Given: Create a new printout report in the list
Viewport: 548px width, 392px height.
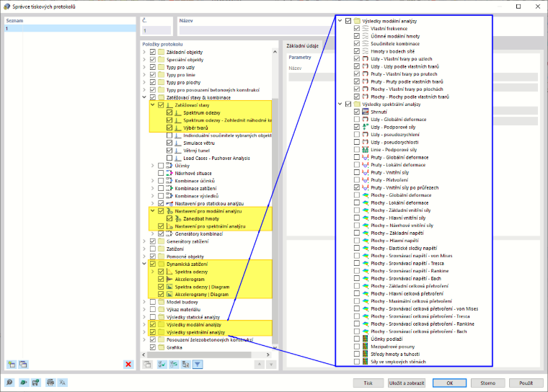Looking at the screenshot, I should 12,365.
